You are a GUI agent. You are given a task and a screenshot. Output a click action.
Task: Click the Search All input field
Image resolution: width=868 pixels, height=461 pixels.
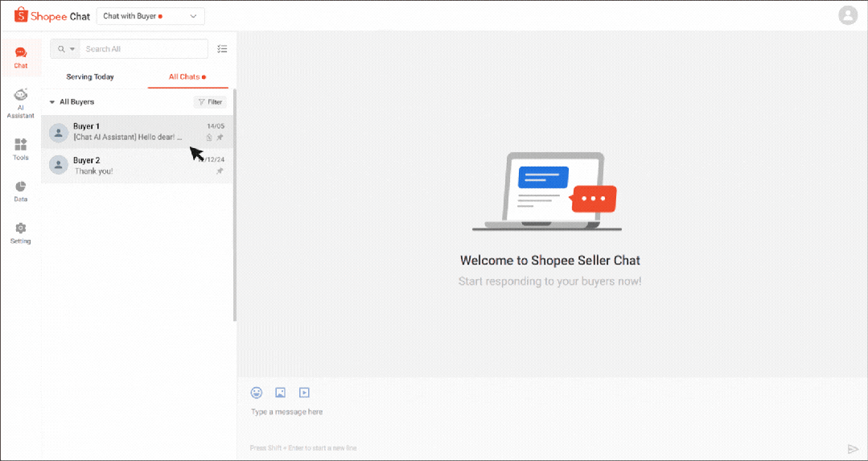coord(144,49)
